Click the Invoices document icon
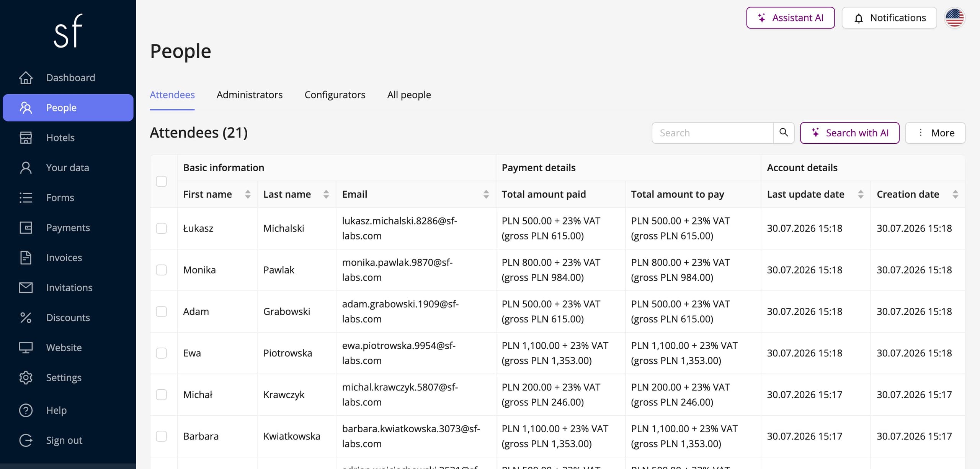980x469 pixels. pyautogui.click(x=26, y=257)
